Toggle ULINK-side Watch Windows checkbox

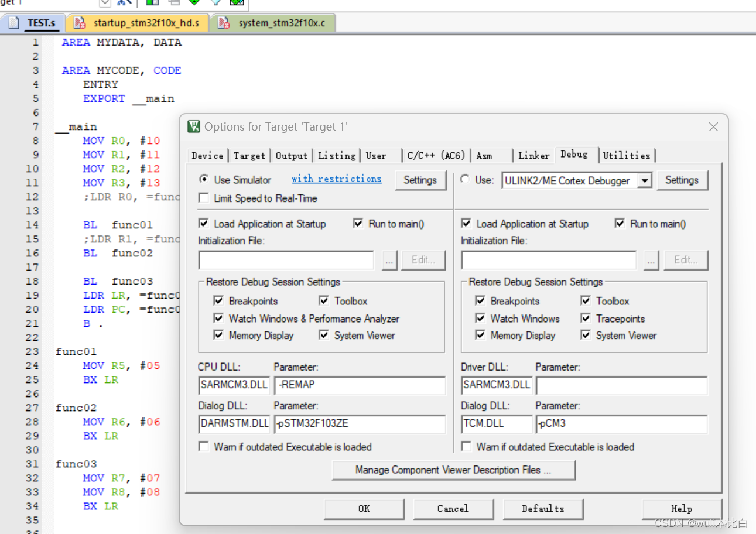coord(480,319)
